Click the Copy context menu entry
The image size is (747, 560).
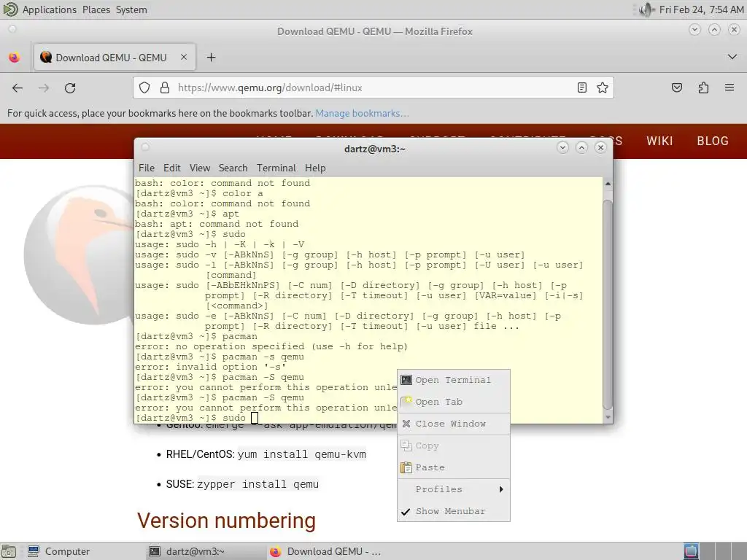tap(454, 446)
